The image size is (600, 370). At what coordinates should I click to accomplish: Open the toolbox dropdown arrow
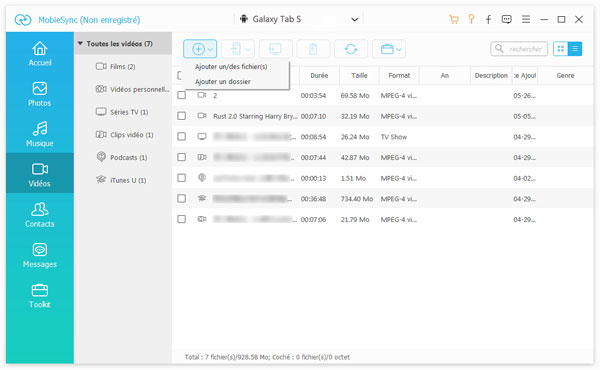click(399, 49)
